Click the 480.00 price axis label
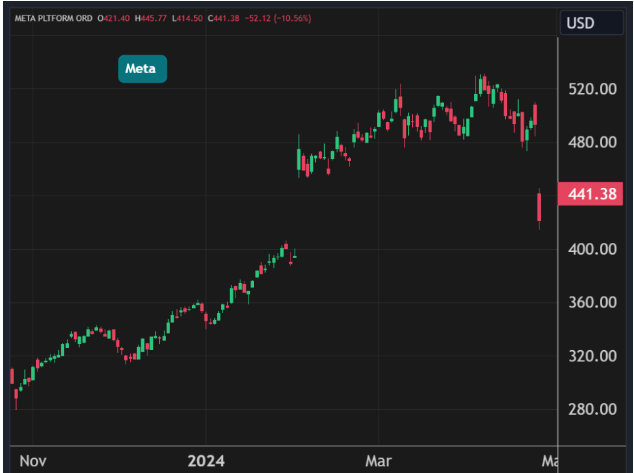 592,142
